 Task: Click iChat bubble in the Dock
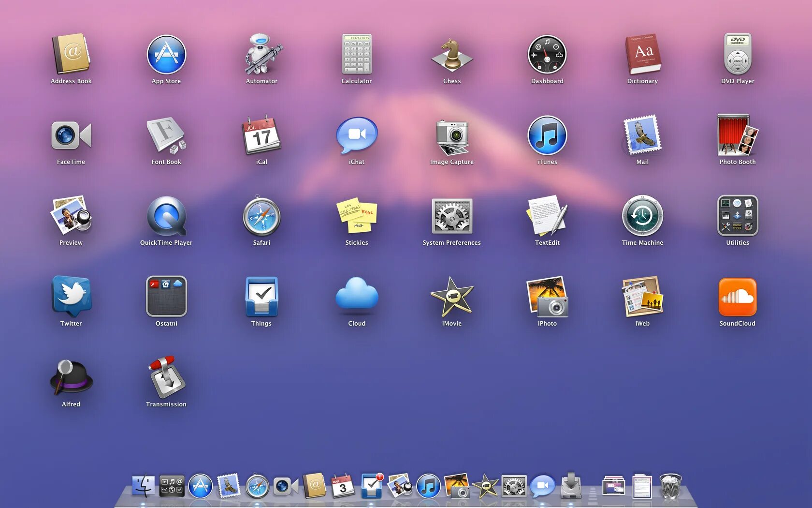(x=542, y=486)
